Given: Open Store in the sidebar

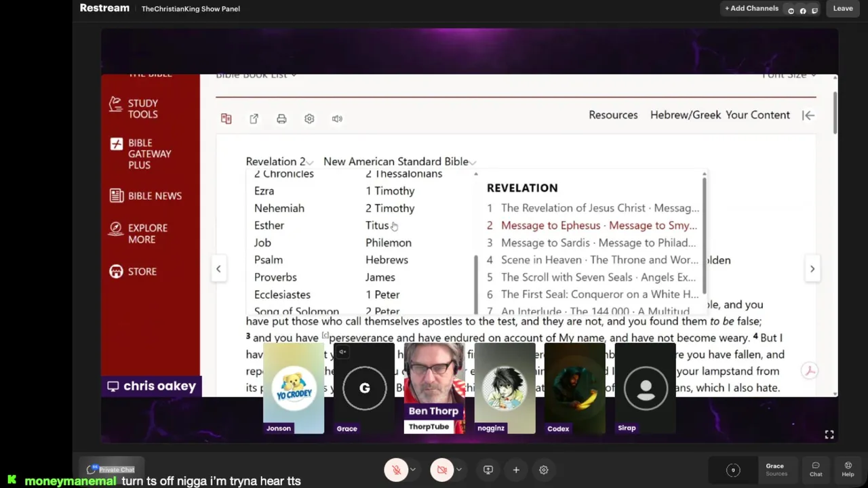Looking at the screenshot, I should [133, 272].
